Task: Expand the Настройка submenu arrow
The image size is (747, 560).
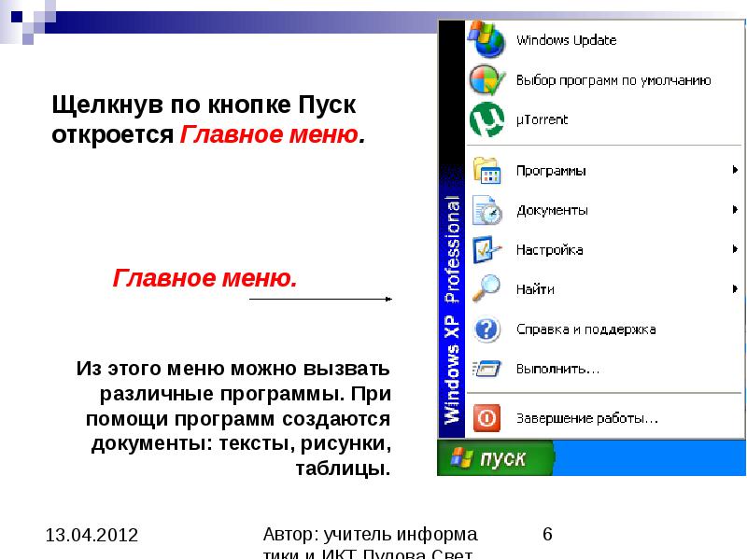Action: [736, 249]
